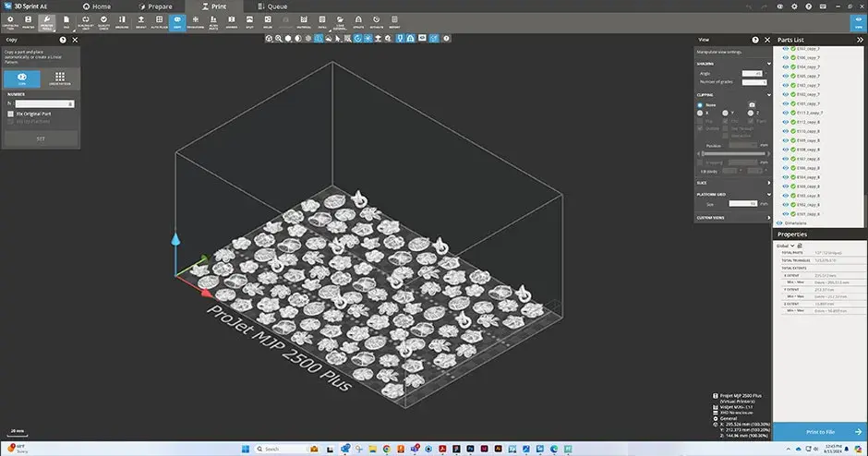Click Print to File button
The image size is (868, 456).
[820, 432]
